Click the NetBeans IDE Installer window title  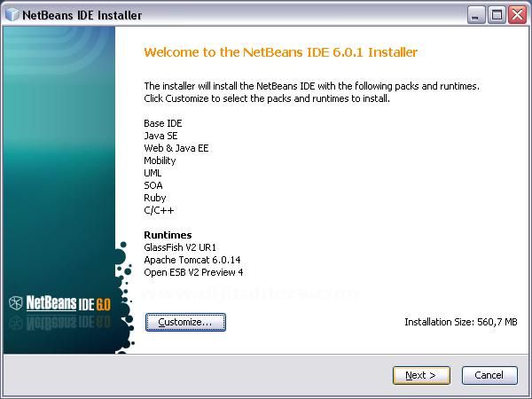pos(82,15)
